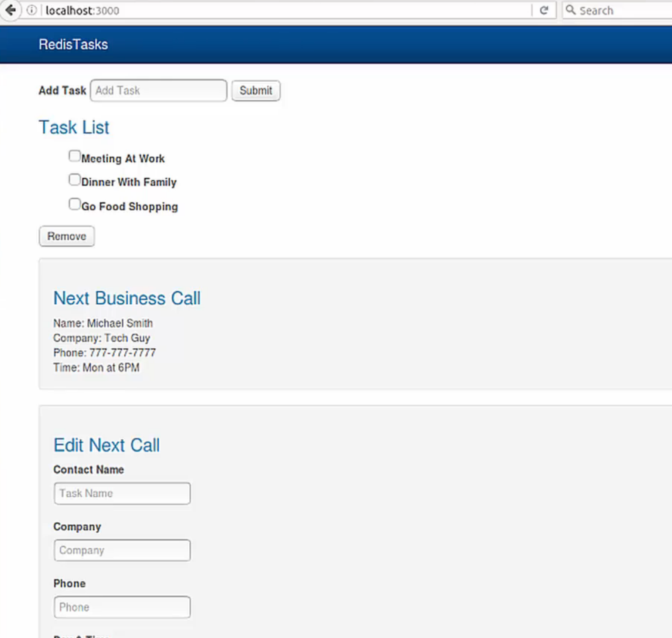Click the Edit Next Call heading
Screen dimensions: 672x638
[x=107, y=445]
